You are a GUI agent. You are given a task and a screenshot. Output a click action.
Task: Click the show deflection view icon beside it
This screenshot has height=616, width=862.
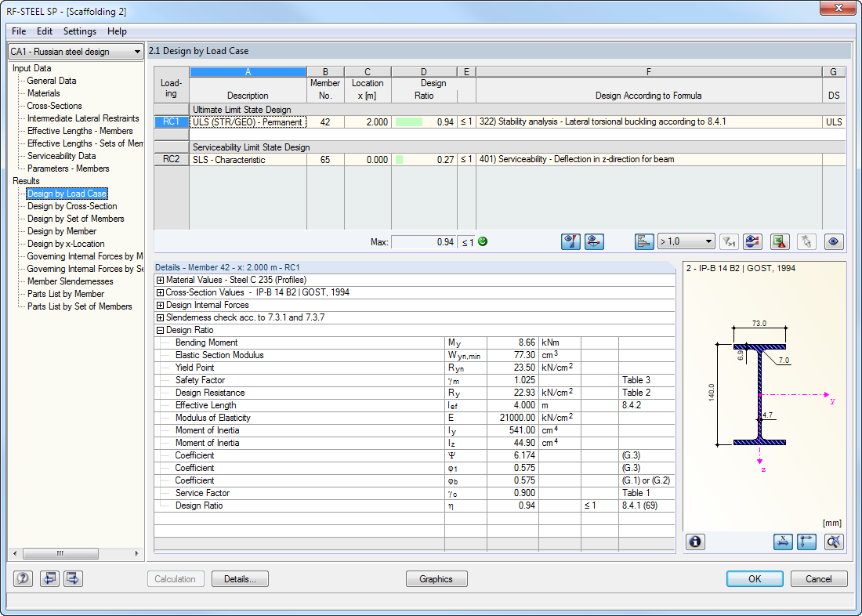point(594,241)
